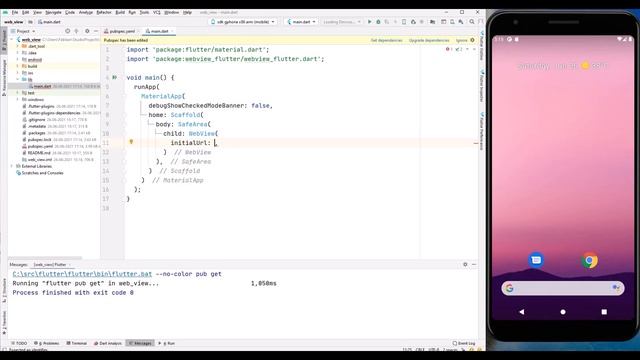Tap the emulator home navigation button
Image resolution: width=640 pixels, height=360 pixels.
563,312
